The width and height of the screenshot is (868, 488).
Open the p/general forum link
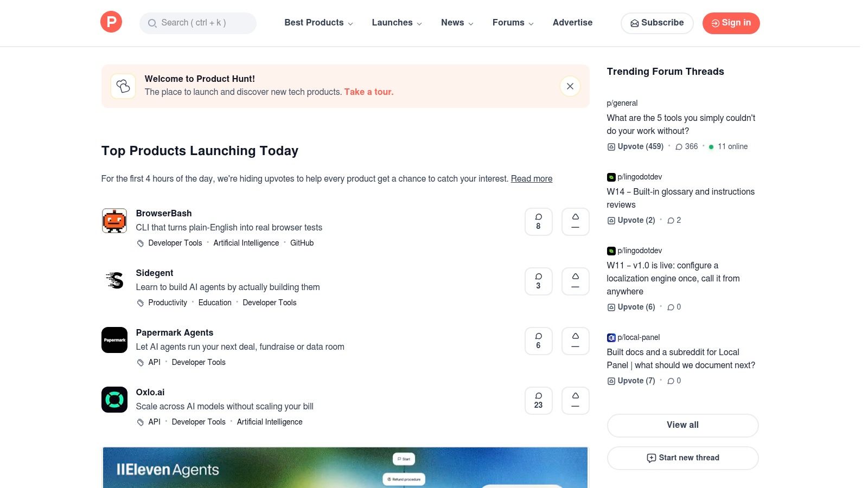click(x=622, y=103)
